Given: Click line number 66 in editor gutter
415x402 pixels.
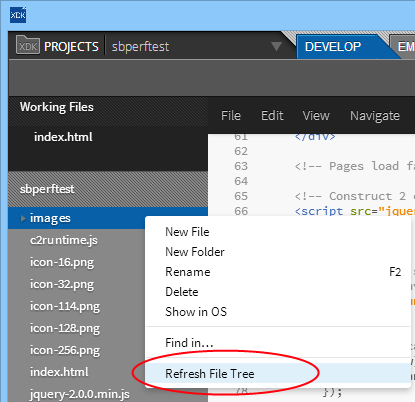Looking at the screenshot, I should tap(241, 211).
